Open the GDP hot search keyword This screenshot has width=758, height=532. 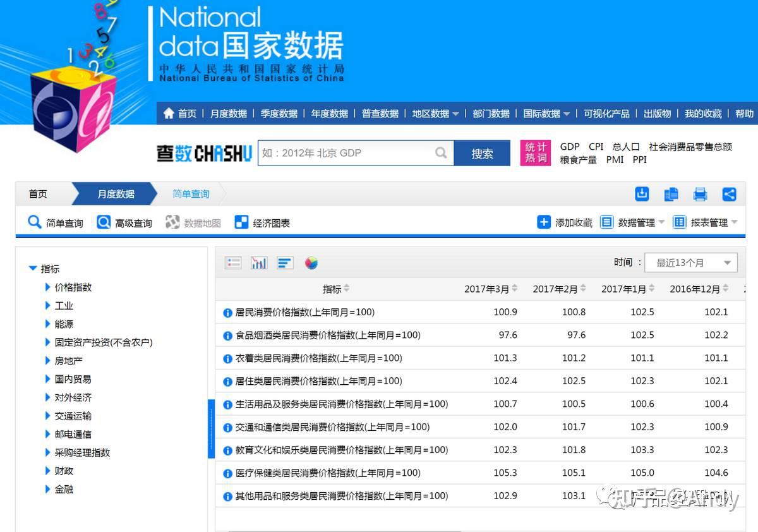click(569, 147)
